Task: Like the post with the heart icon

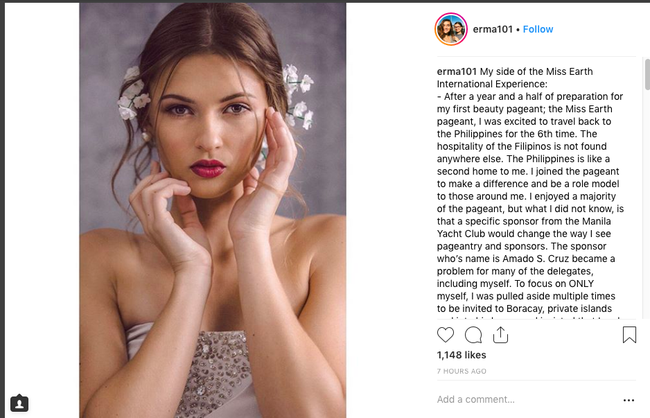Action: pos(446,335)
